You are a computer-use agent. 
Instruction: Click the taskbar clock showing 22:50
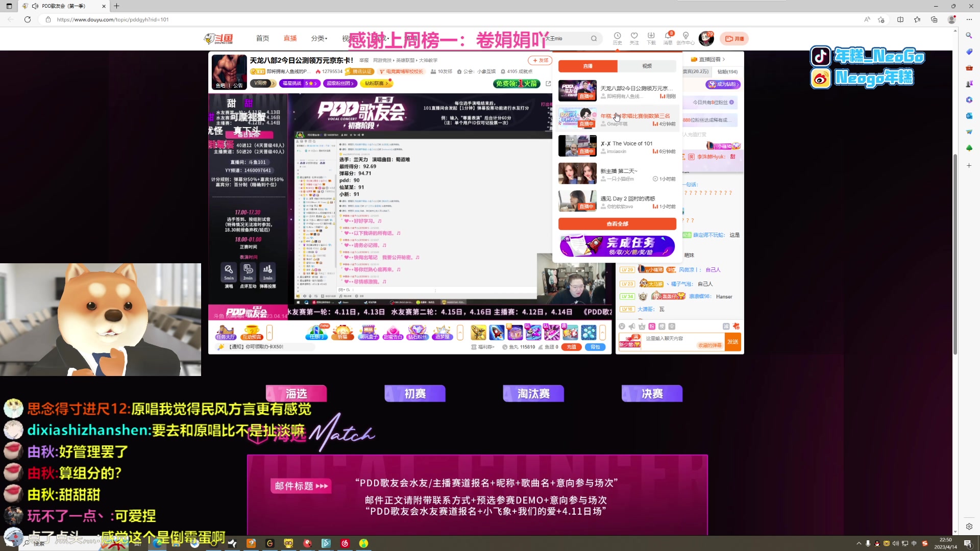point(946,543)
